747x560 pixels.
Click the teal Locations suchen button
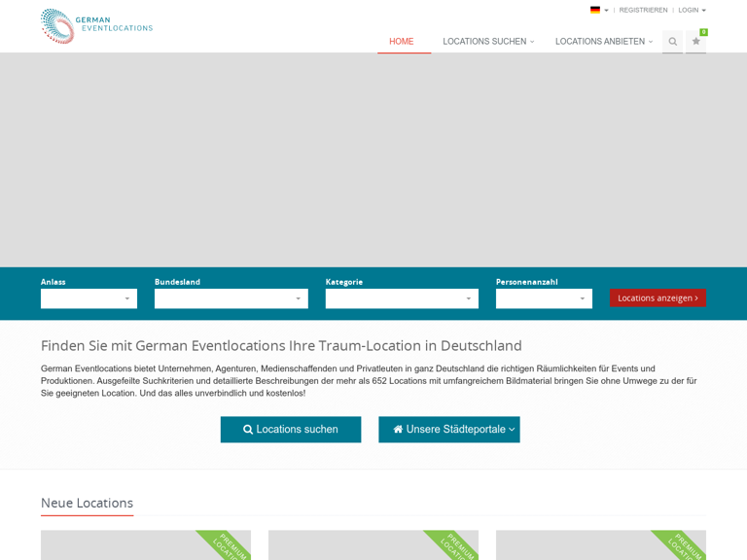pyautogui.click(x=291, y=430)
